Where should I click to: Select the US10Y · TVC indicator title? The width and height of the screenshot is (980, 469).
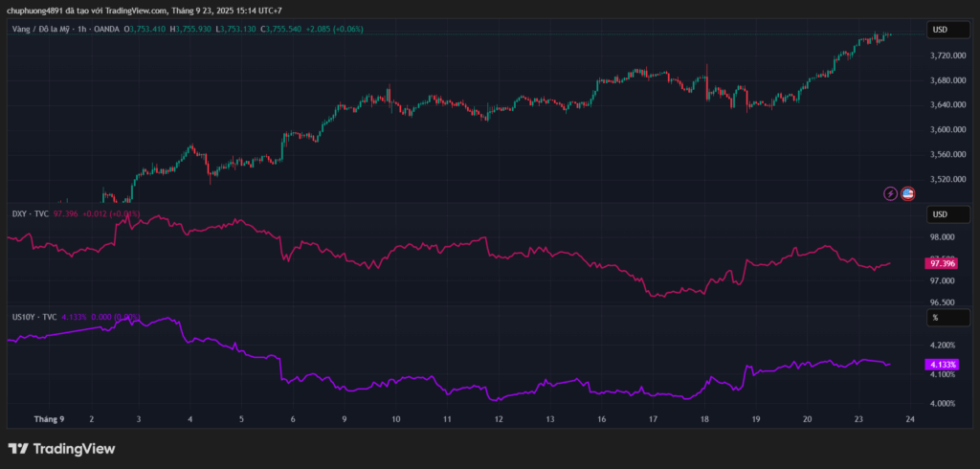(x=34, y=317)
